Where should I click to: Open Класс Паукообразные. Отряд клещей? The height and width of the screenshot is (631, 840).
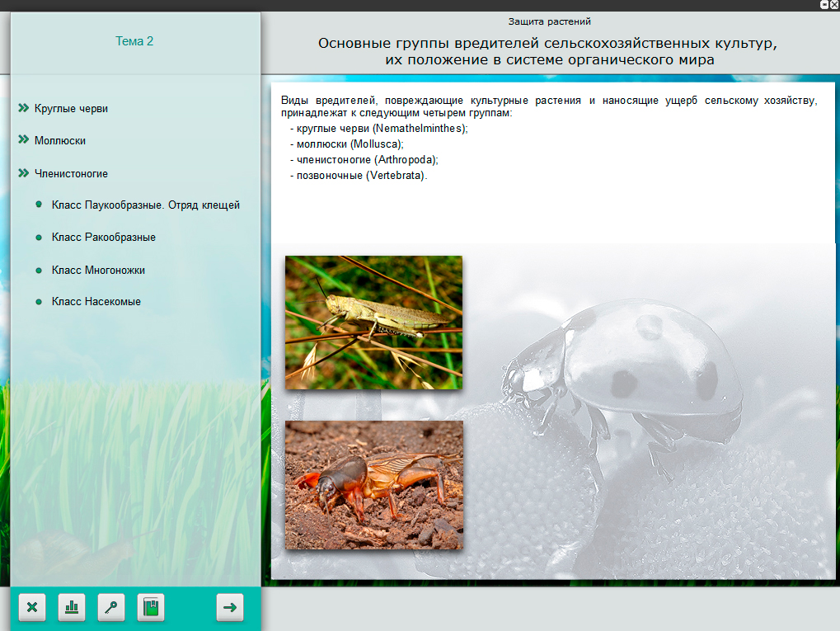tap(145, 205)
